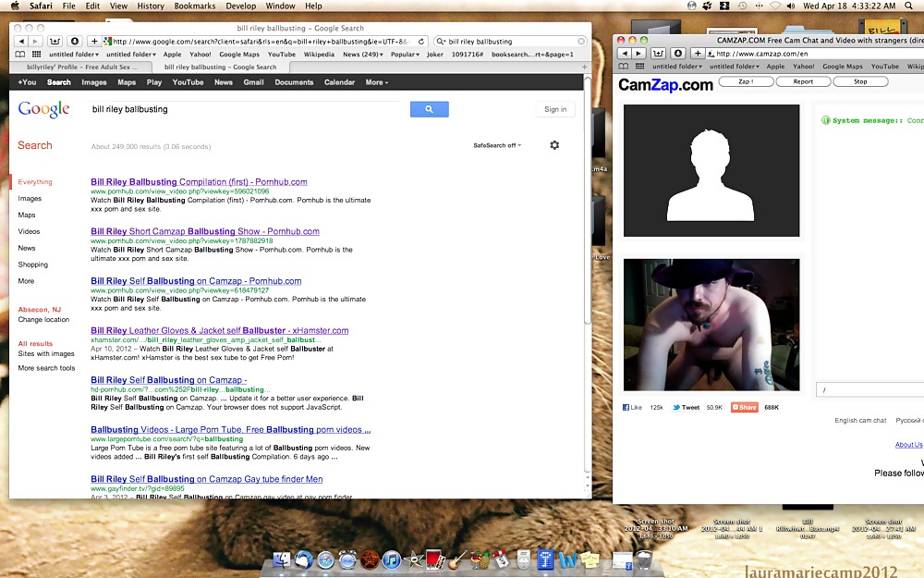Open the Develop menu in Safari
Image resolution: width=924 pixels, height=578 pixels.
[x=241, y=6]
